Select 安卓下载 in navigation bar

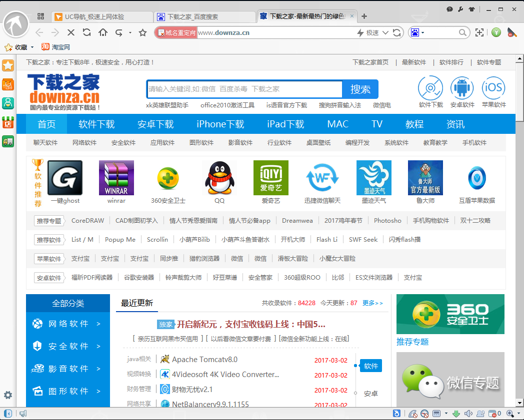[155, 124]
